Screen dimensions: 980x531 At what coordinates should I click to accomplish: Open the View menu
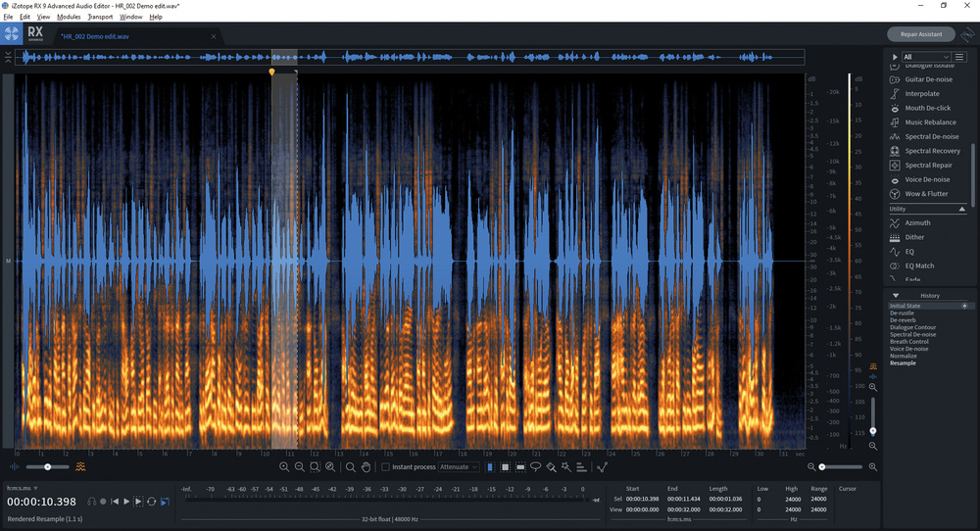tap(43, 17)
